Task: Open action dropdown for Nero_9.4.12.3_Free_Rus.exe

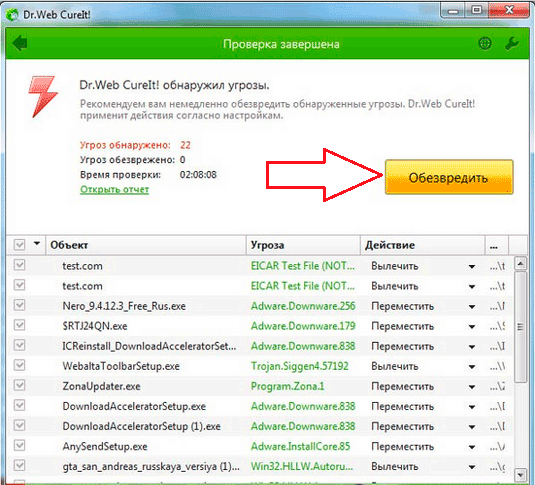Action: (472, 307)
